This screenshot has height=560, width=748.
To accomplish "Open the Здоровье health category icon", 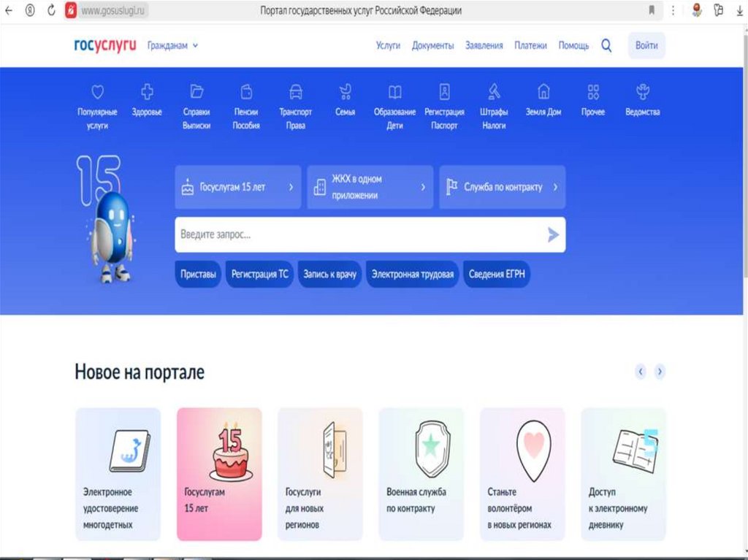I will tap(147, 91).
